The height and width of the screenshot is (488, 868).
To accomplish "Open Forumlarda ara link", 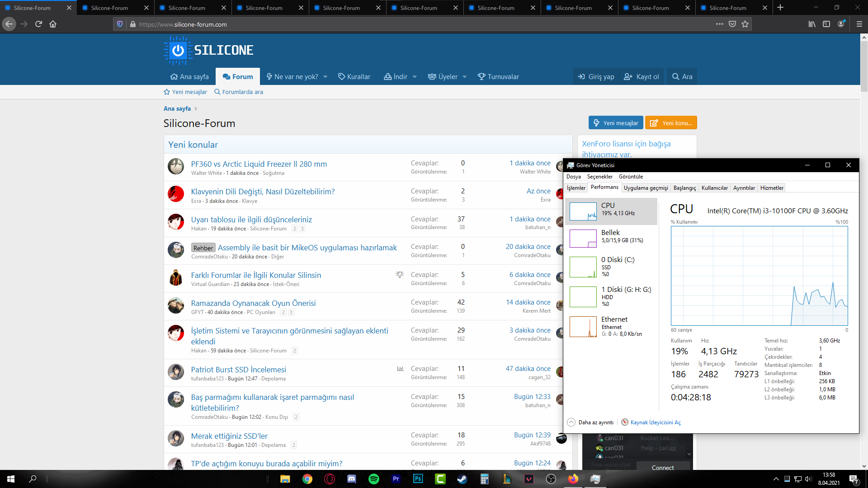I will pos(239,92).
